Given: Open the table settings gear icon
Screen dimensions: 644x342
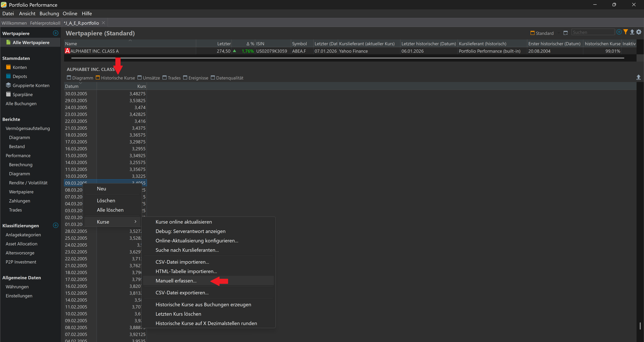Looking at the screenshot, I should 639,32.
